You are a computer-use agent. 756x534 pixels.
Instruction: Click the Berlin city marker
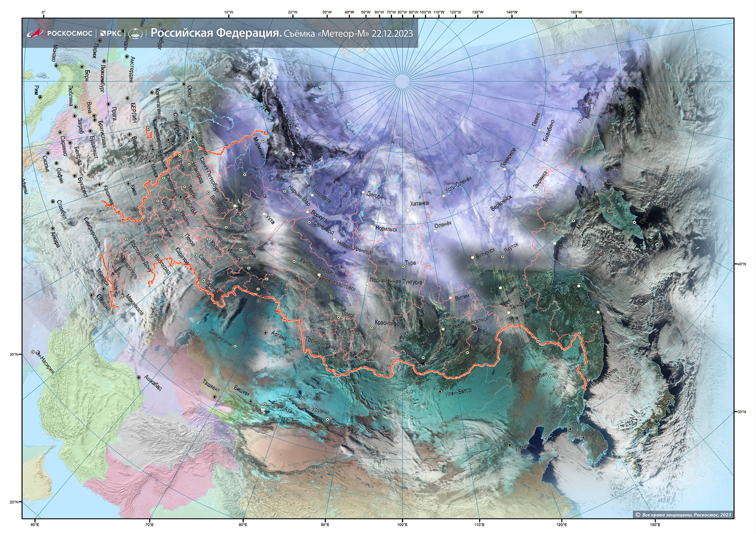pyautogui.click(x=127, y=98)
